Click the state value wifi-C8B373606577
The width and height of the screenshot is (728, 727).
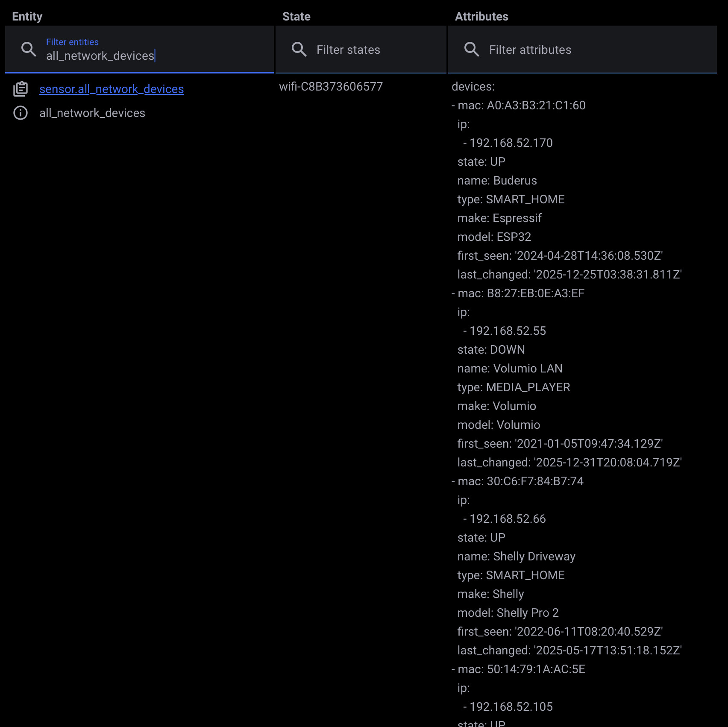[331, 86]
